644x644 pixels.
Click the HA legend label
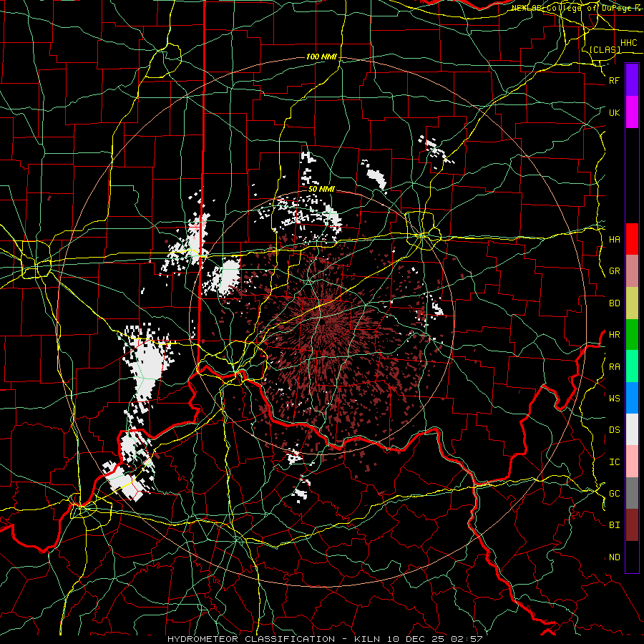[x=615, y=240]
